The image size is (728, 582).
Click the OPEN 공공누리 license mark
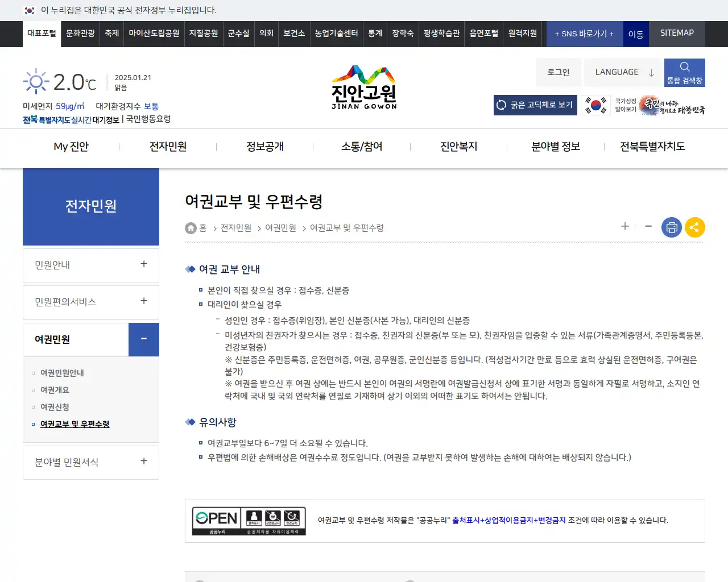(x=249, y=520)
